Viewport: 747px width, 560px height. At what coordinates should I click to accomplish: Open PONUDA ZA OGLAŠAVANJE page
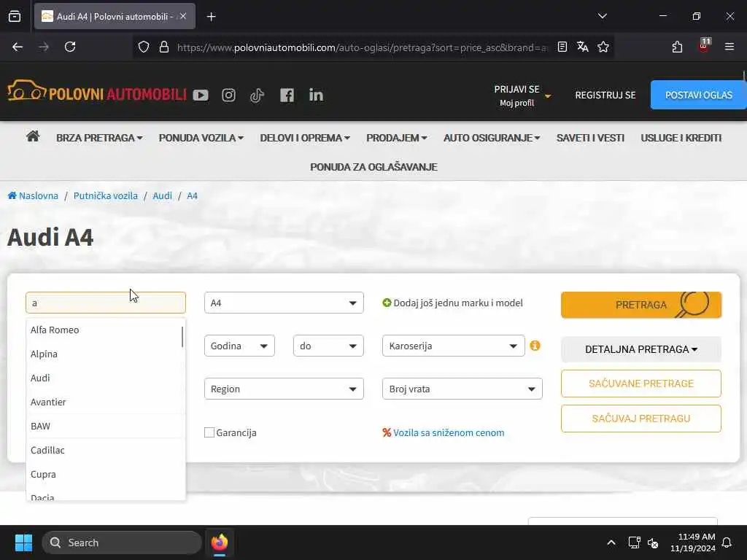373,167
